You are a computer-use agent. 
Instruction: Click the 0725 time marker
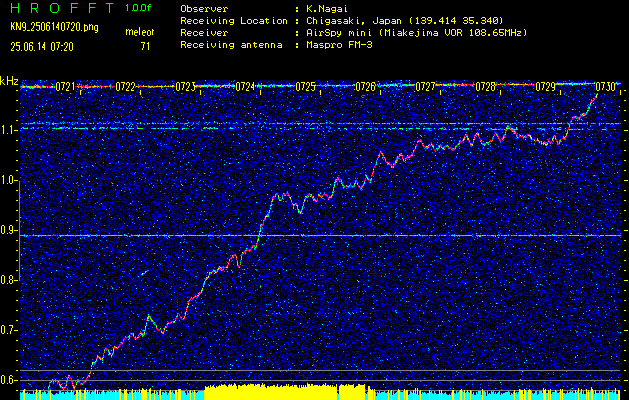pyautogui.click(x=305, y=87)
